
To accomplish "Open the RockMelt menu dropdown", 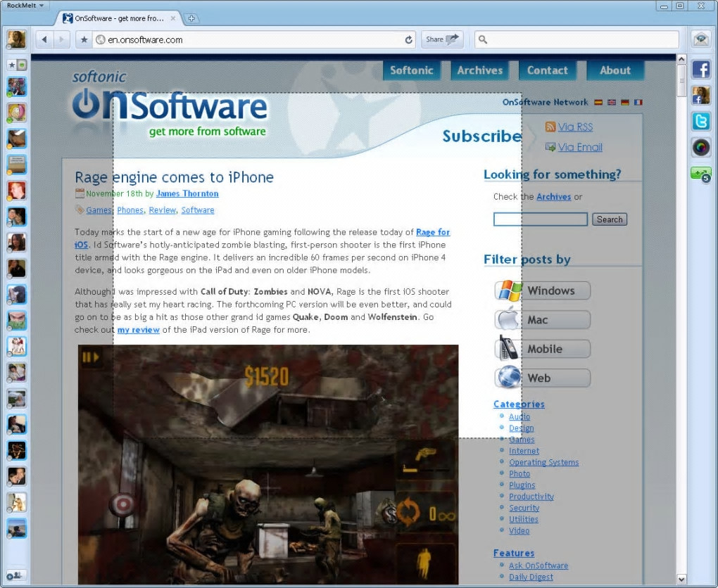I will (25, 6).
